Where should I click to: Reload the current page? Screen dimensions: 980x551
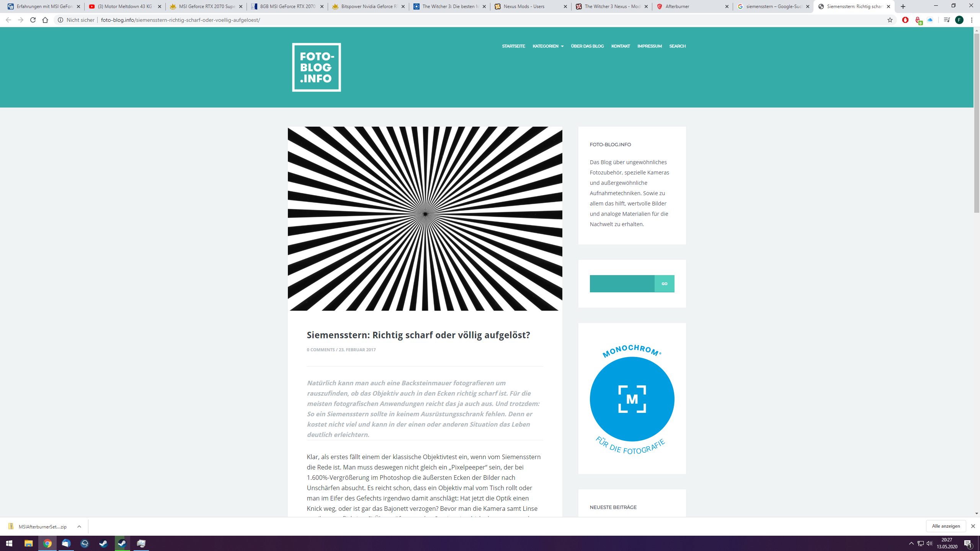33,20
